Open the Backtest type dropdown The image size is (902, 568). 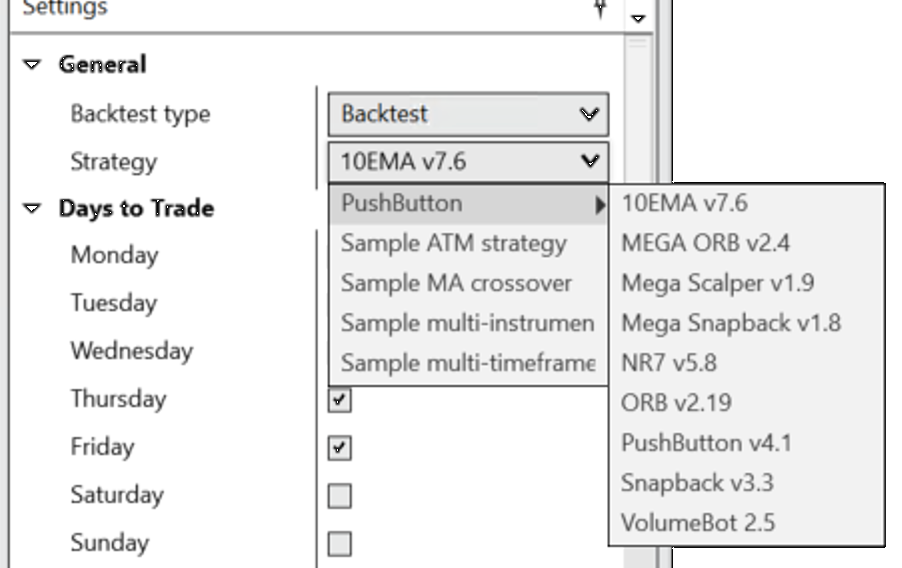click(x=468, y=114)
